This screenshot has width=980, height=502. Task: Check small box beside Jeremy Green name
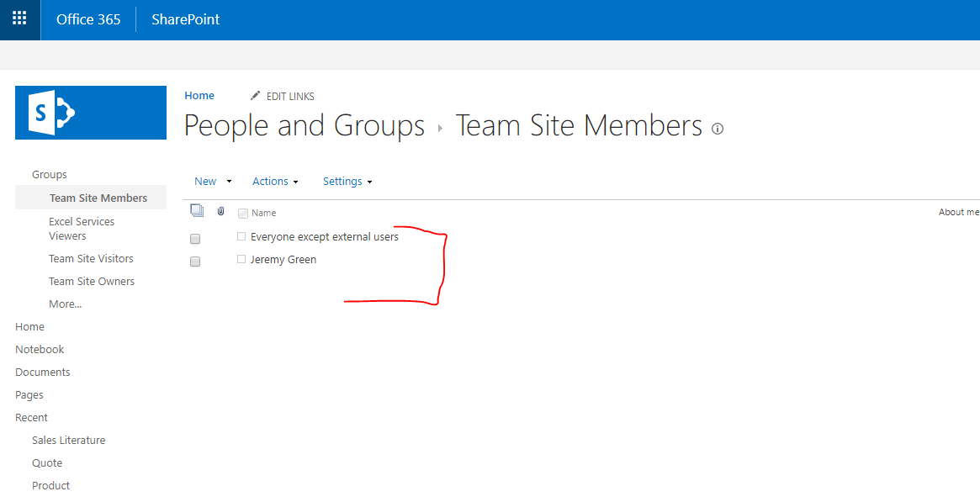click(x=241, y=259)
